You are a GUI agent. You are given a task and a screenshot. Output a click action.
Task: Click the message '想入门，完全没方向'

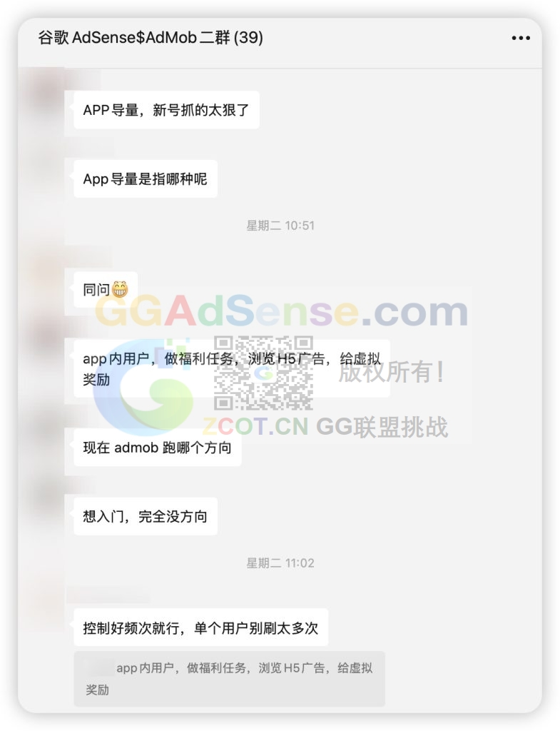pos(146,516)
